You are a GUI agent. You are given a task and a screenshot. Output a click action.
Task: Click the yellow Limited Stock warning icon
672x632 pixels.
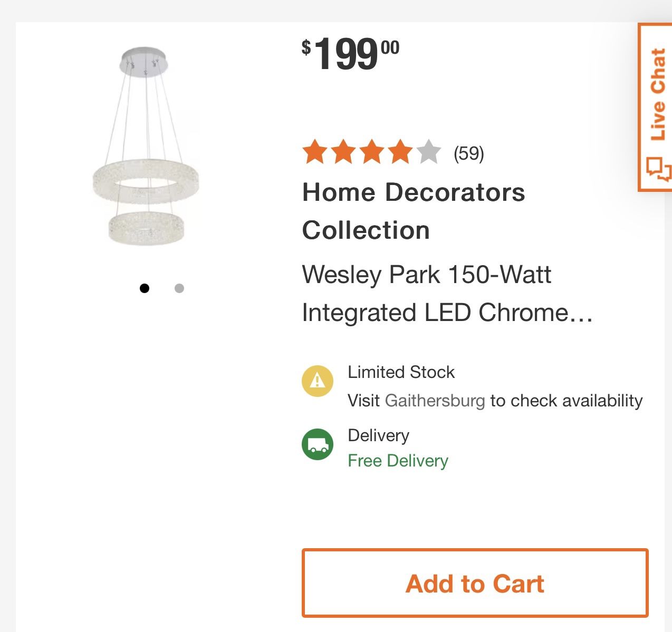(x=317, y=381)
